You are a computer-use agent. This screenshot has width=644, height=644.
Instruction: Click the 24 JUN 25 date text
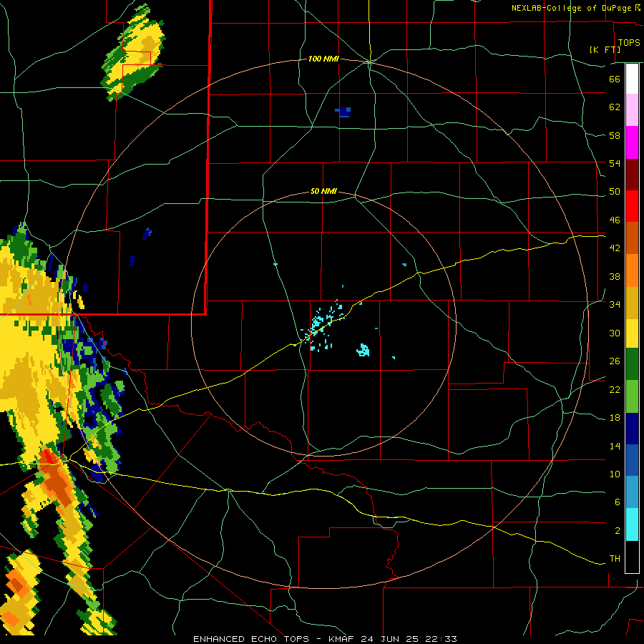[390, 639]
